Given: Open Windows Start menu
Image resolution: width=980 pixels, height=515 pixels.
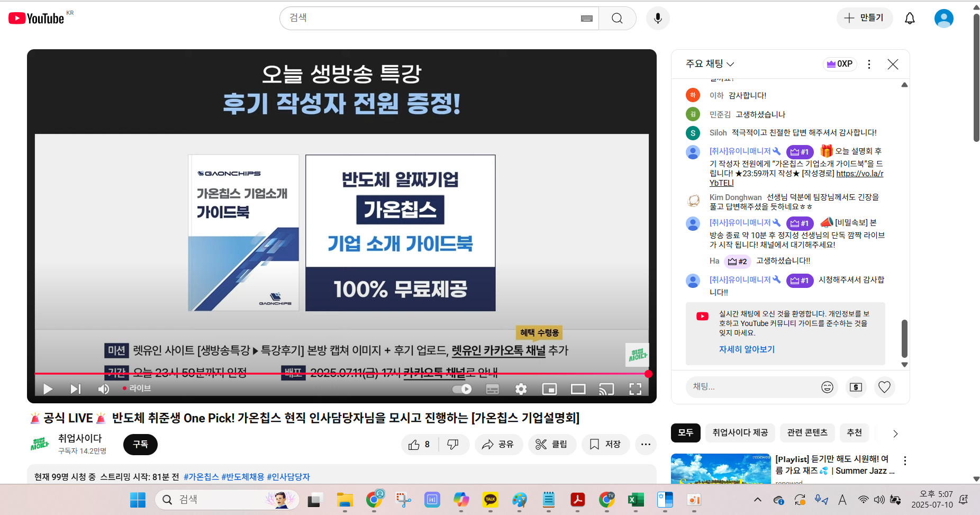Looking at the screenshot, I should click(138, 500).
